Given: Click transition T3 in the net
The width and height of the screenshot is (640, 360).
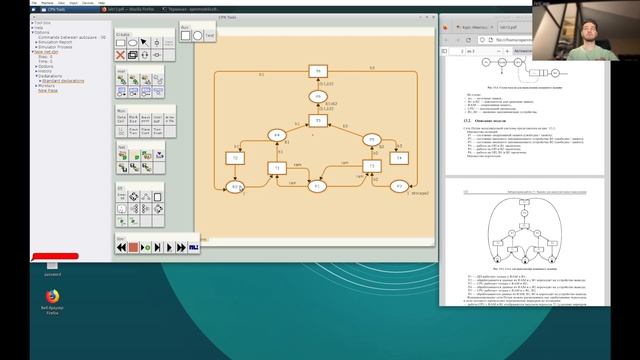Looking at the screenshot, I should pos(372,166).
